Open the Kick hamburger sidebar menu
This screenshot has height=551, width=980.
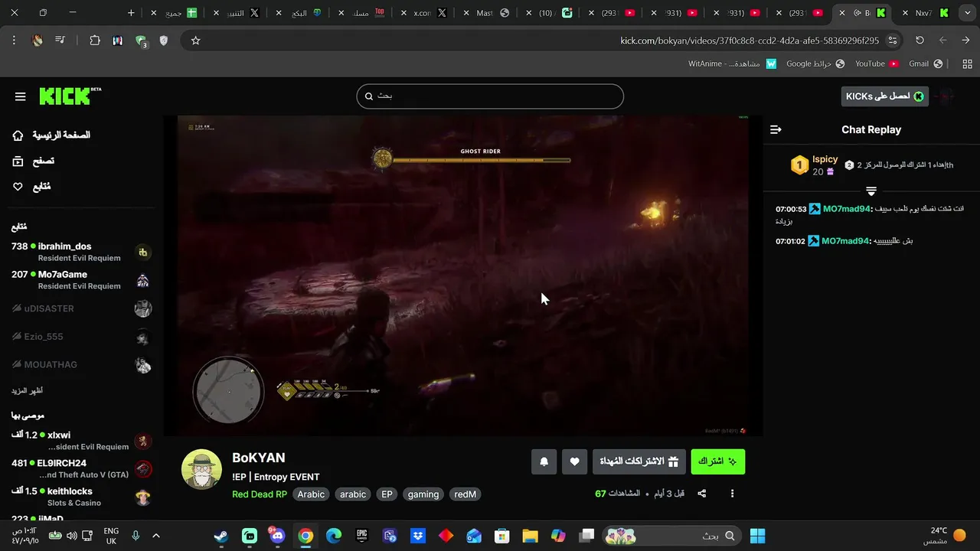coord(20,96)
